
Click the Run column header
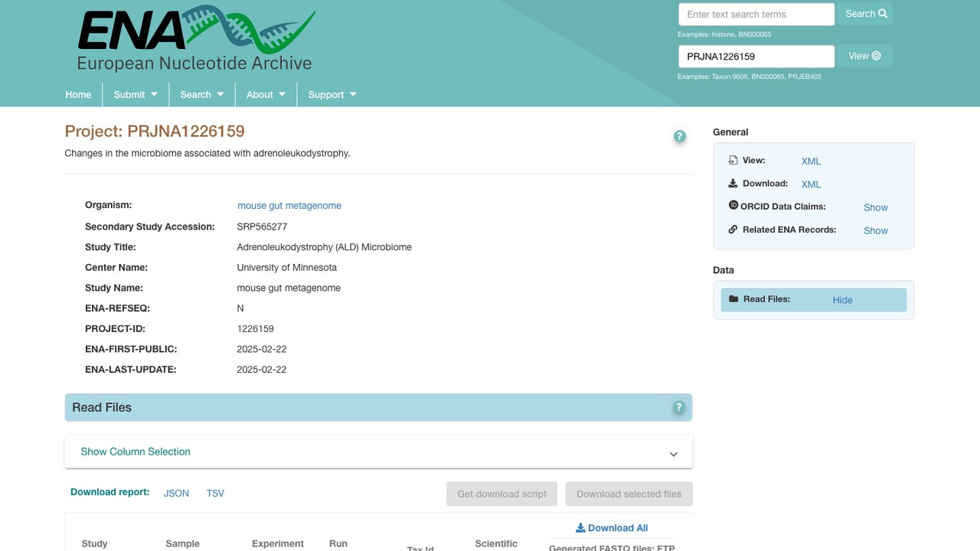tap(338, 544)
